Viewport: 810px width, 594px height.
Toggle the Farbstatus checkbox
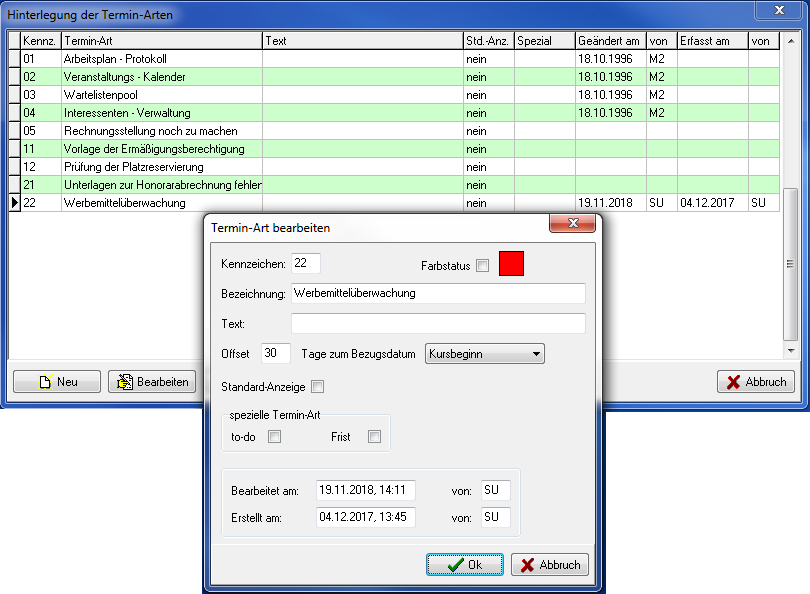[x=482, y=265]
